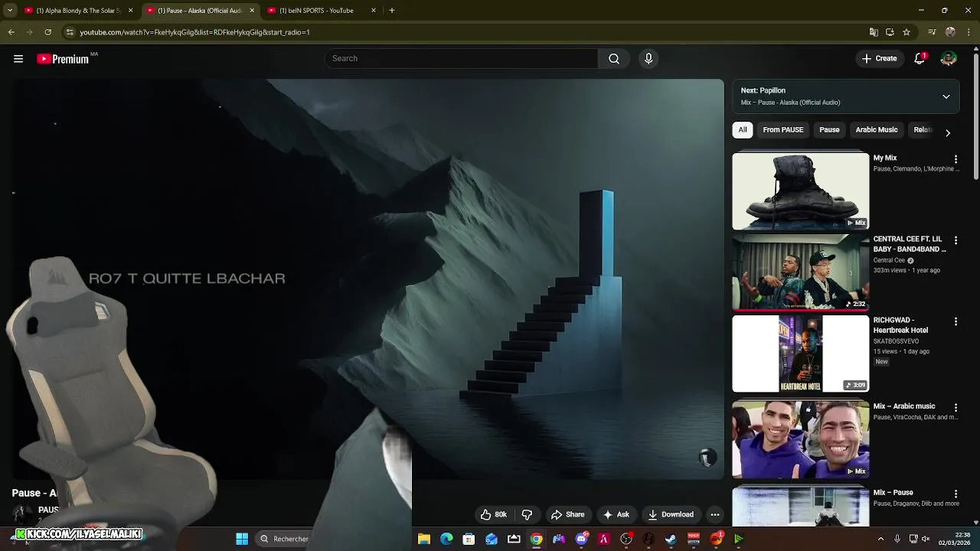Select the Pause filter chip
The height and width of the screenshot is (551, 980).
829,130
